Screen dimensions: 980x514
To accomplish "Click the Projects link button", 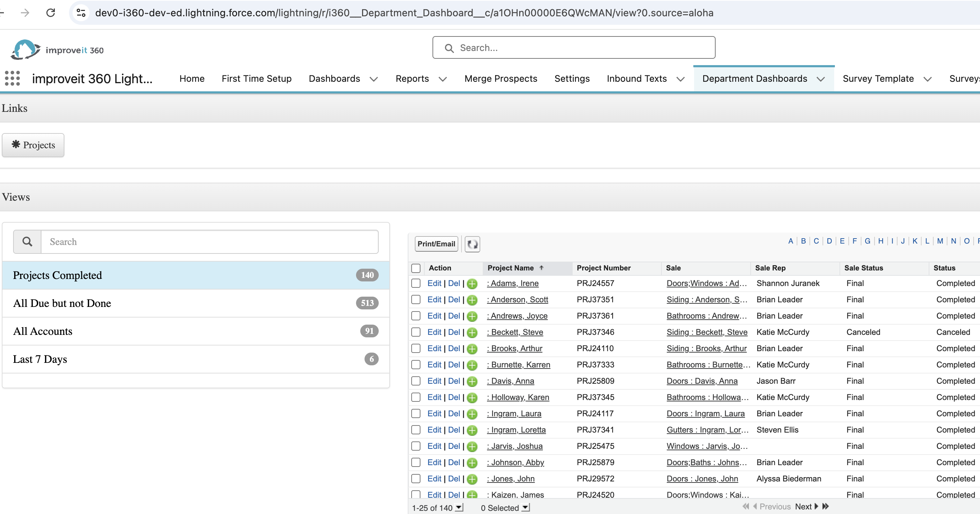I will pyautogui.click(x=33, y=145).
